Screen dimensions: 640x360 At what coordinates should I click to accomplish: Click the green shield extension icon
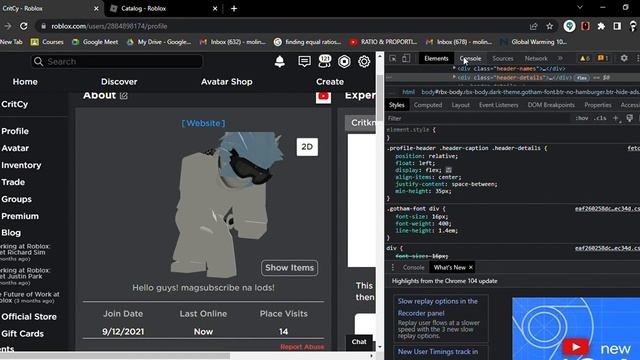click(569, 26)
